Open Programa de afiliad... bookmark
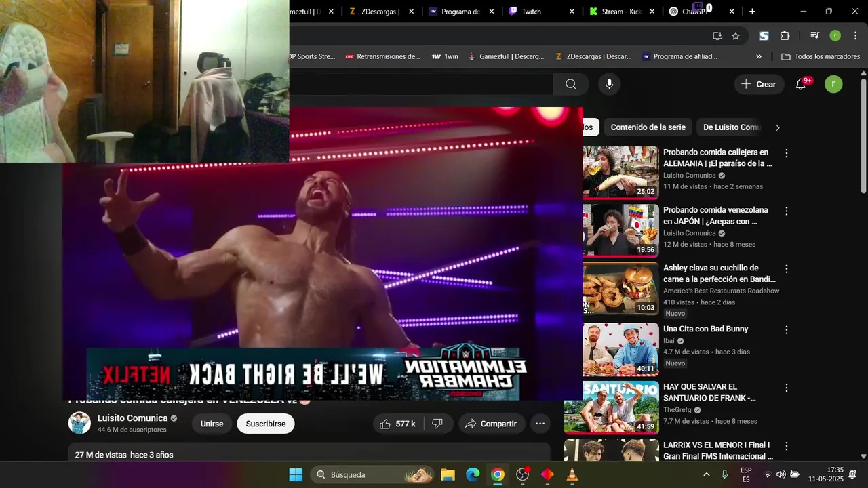The height and width of the screenshot is (488, 868). (679, 57)
